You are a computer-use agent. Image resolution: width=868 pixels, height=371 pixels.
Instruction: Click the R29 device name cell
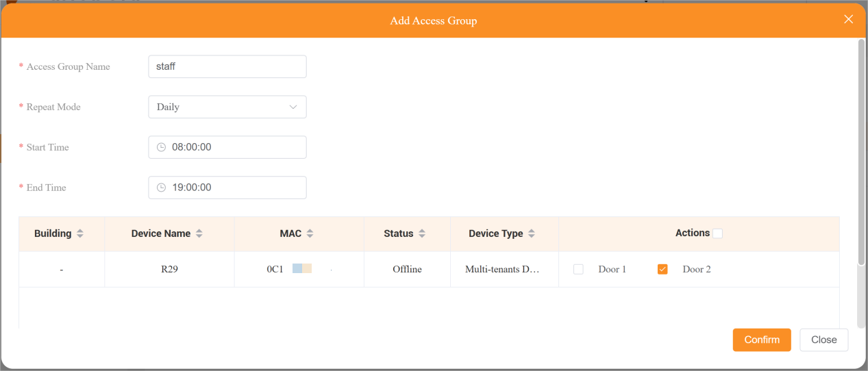click(169, 269)
